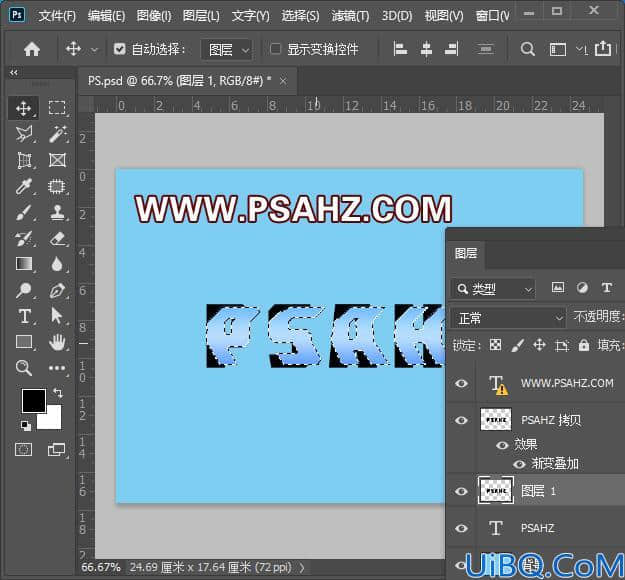Open the 编辑(E) menu

click(x=106, y=16)
